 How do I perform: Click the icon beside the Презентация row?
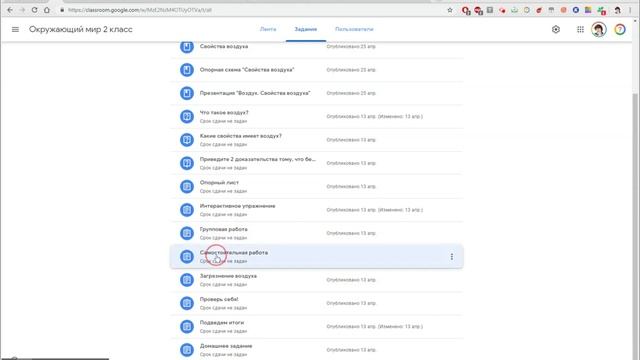tap(187, 93)
